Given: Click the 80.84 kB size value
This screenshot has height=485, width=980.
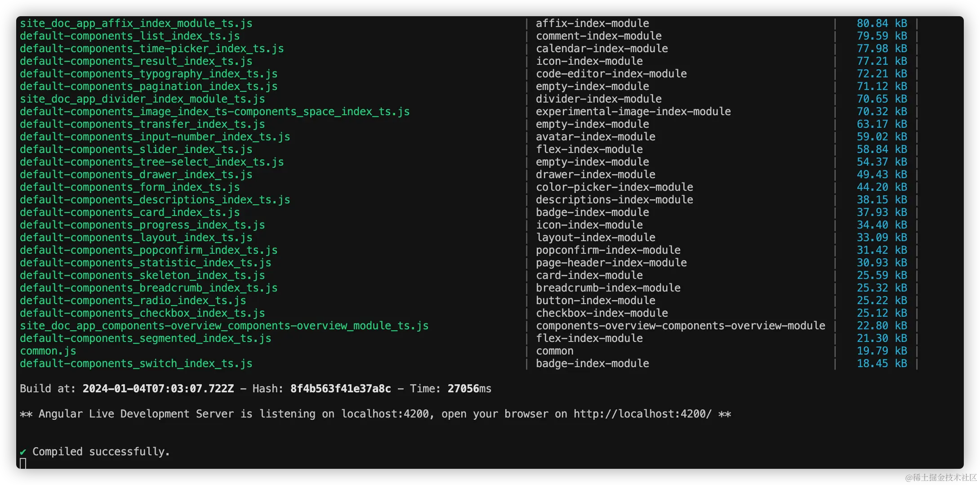Looking at the screenshot, I should click(x=882, y=23).
